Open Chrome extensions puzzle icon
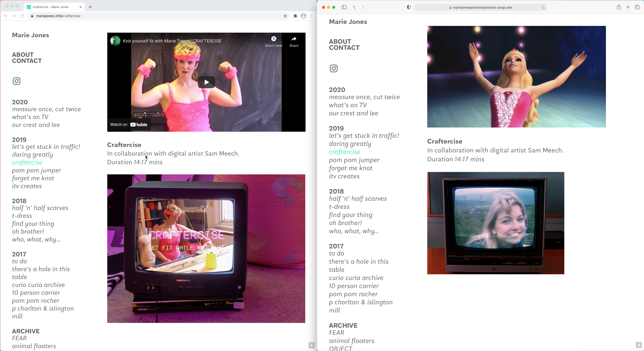The height and width of the screenshot is (351, 644). 295,16
